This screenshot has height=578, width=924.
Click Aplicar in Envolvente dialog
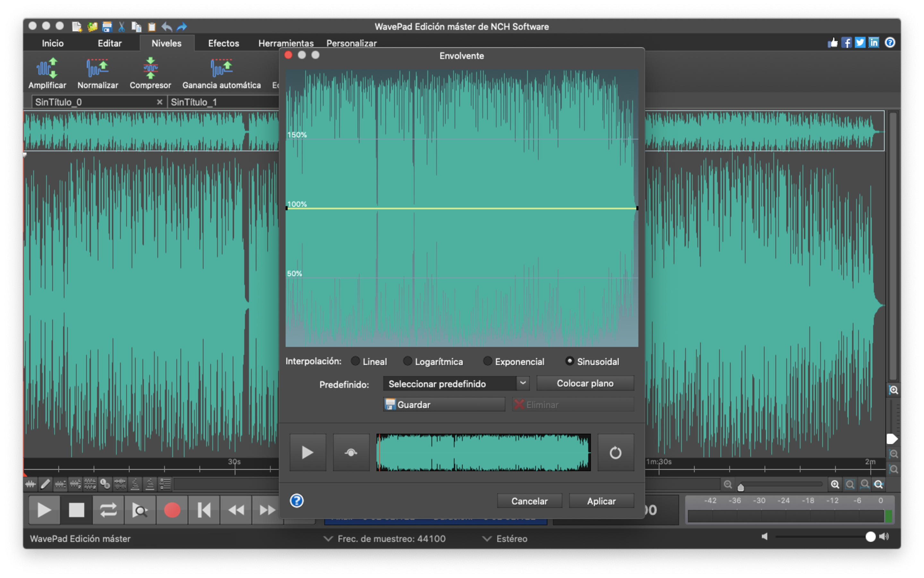(x=601, y=501)
